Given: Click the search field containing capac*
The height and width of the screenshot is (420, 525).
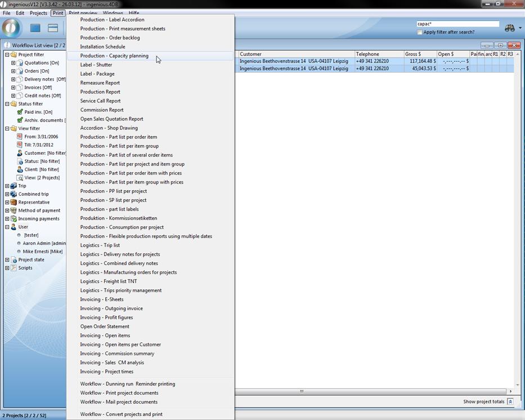Looking at the screenshot, I should tap(457, 24).
